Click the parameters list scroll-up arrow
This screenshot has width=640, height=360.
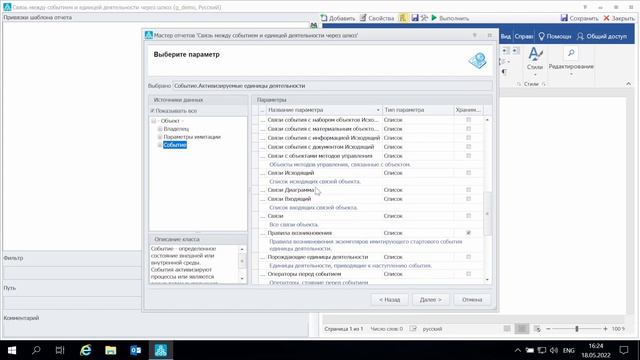487,120
